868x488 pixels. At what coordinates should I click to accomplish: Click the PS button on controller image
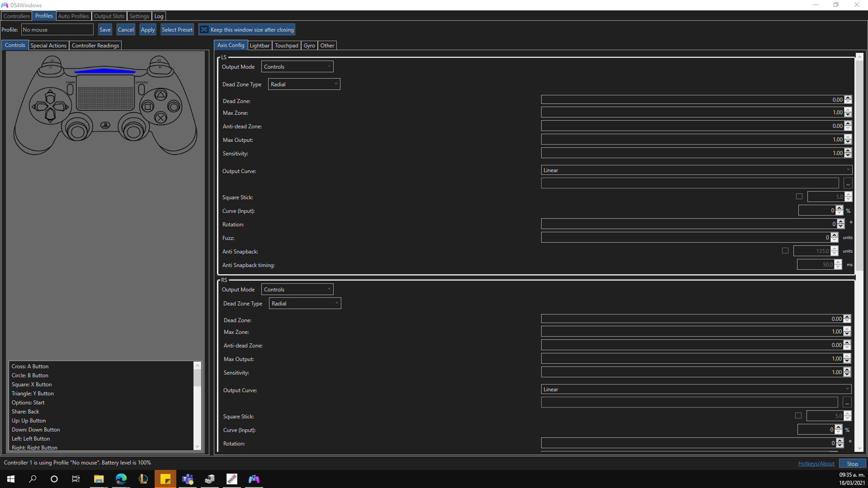click(105, 125)
